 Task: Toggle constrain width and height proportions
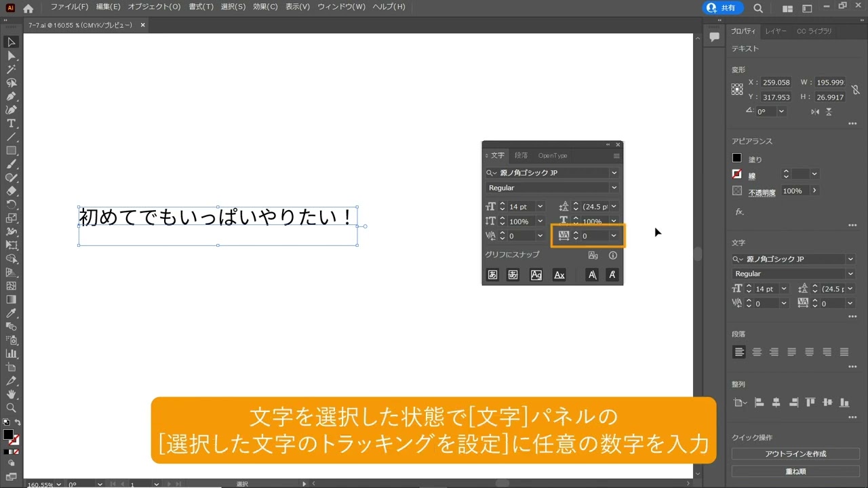856,89
